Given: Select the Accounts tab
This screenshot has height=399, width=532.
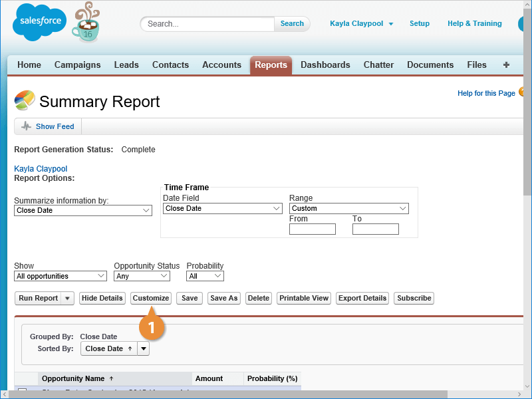Looking at the screenshot, I should tap(221, 65).
